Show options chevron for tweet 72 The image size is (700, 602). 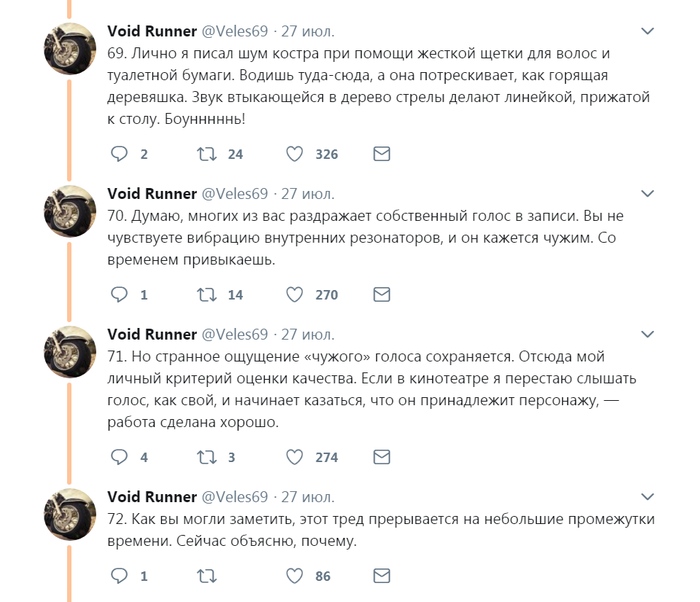click(649, 497)
